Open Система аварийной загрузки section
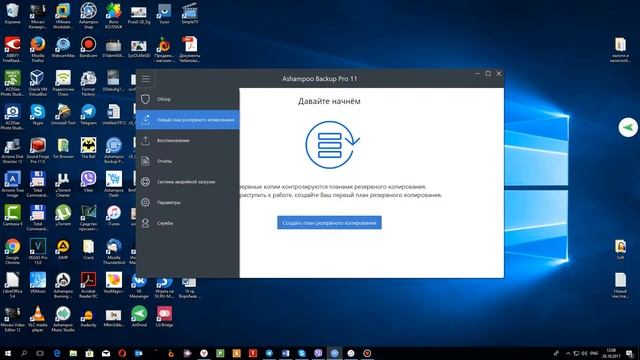 click(x=187, y=182)
